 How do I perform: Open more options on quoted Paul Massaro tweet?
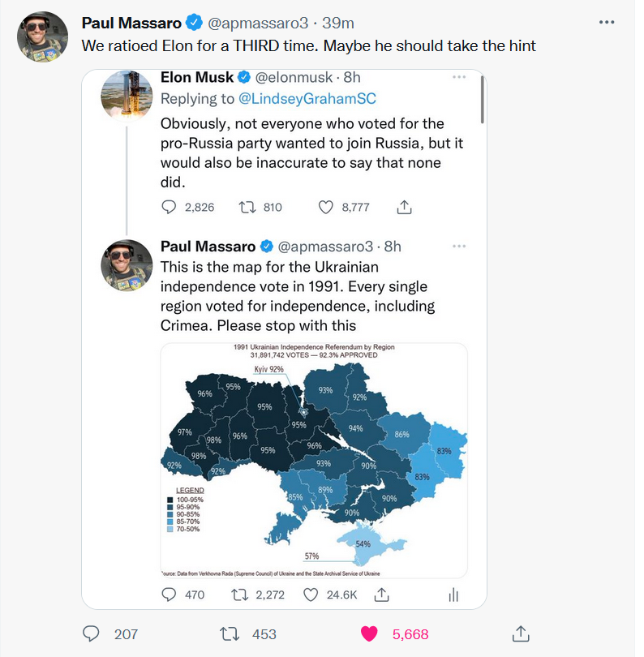coord(459,246)
